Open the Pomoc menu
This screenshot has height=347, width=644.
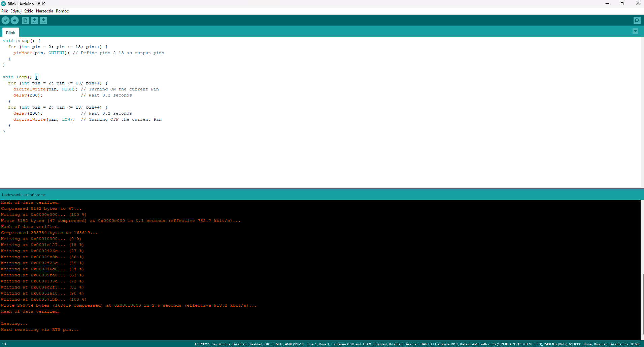click(x=62, y=11)
